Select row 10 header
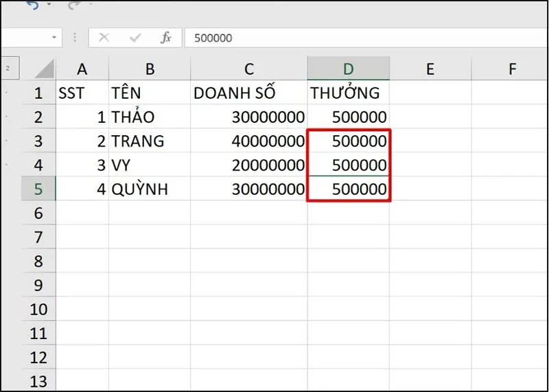The image size is (549, 392). 38,309
